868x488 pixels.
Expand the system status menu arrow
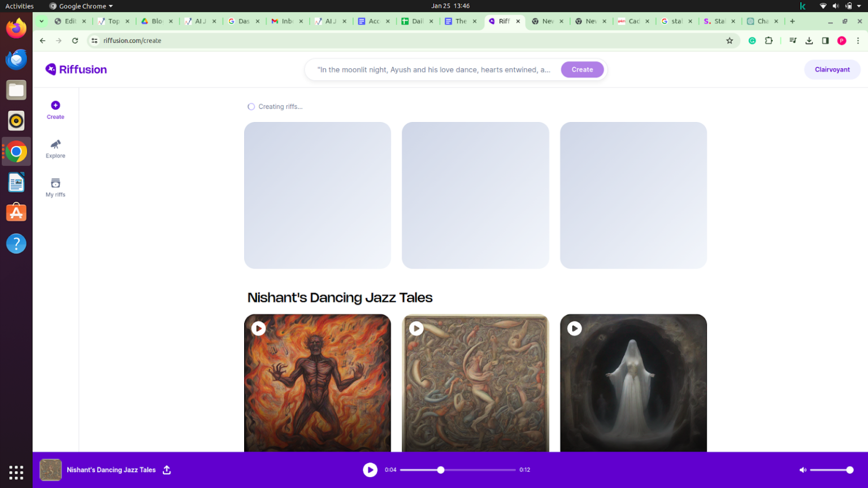(859, 6)
